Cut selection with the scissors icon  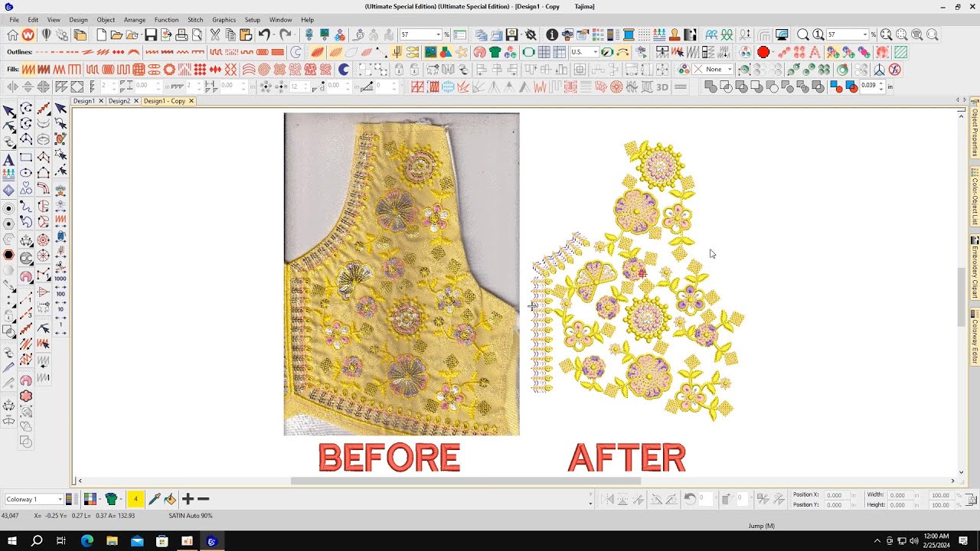215,34
